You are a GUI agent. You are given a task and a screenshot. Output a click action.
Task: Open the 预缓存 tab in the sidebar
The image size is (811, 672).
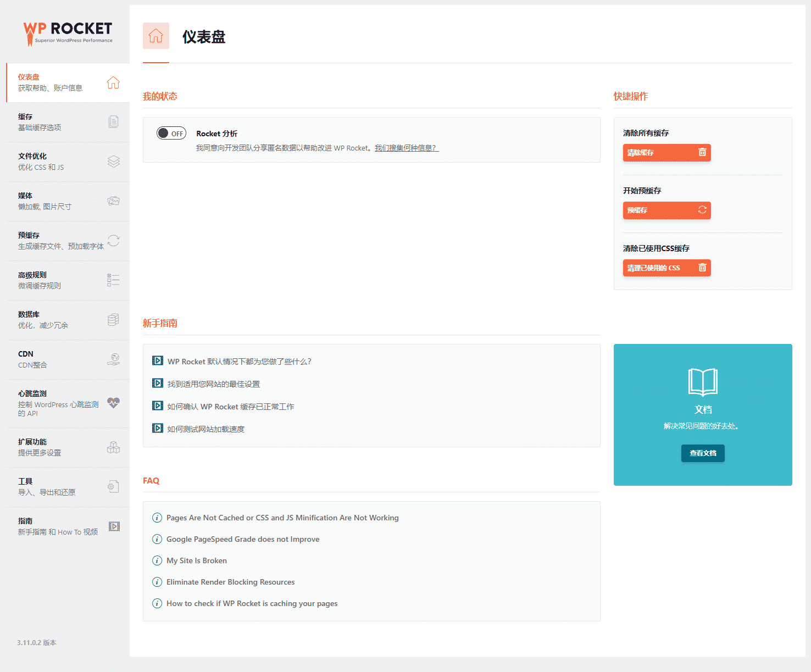click(68, 241)
